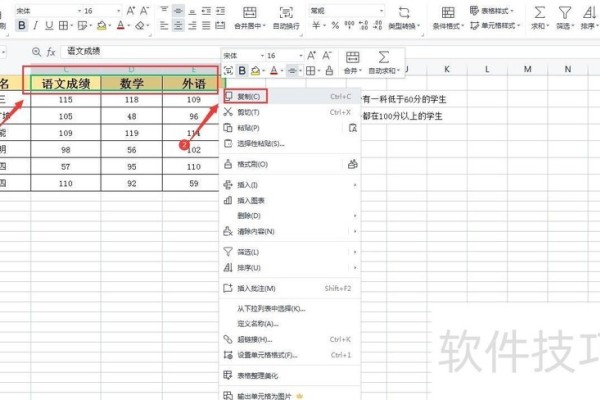
Task: Click the thousands separator icon
Action: (349, 26)
